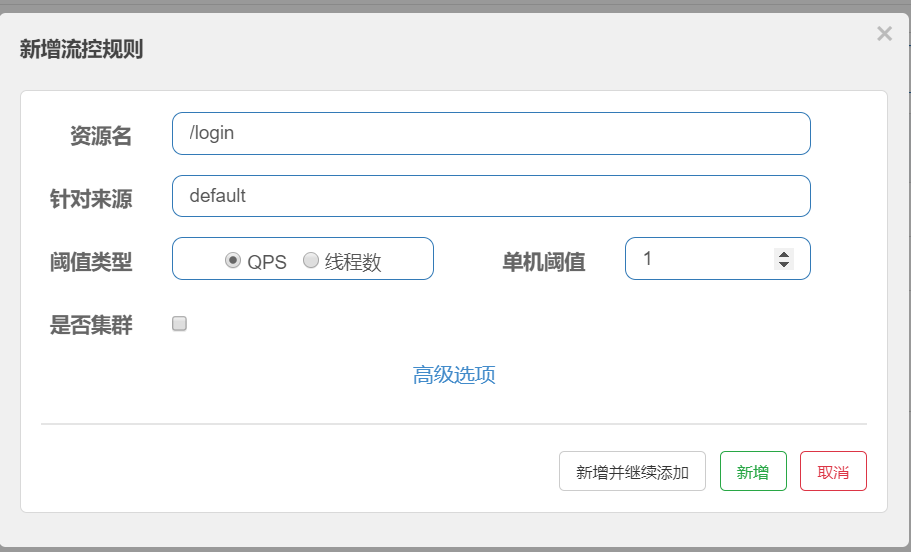Viewport: 911px width, 552px height.
Task: Select the 线程数 radio button
Action: point(311,260)
